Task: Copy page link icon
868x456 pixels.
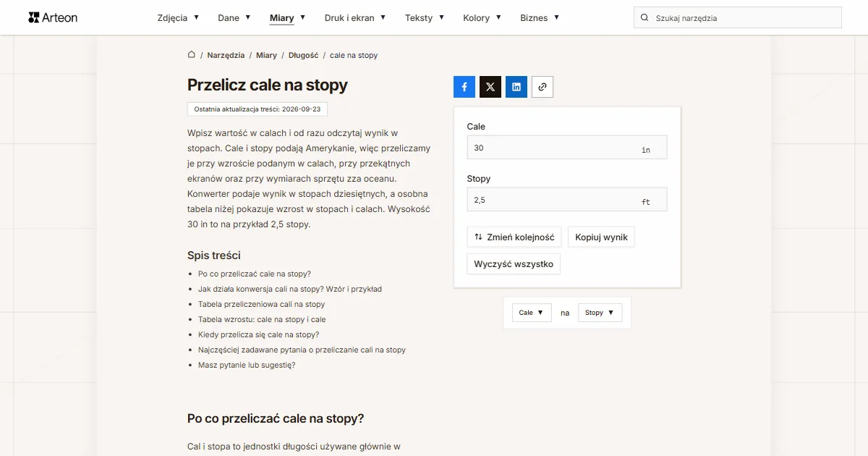Action: 542,87
